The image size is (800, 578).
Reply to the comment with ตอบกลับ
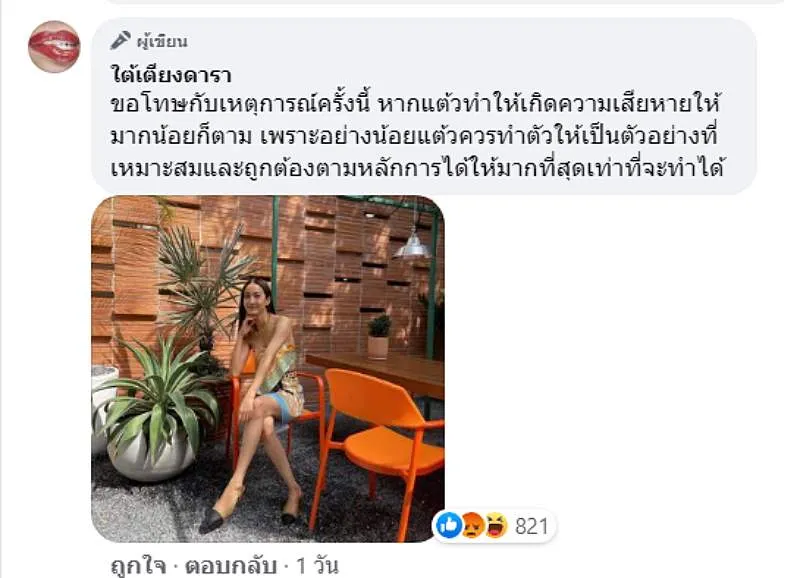pyautogui.click(x=231, y=566)
